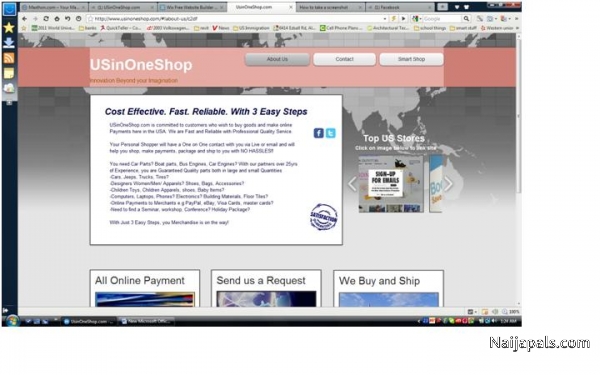Screen dimensions: 600x375
Task: Switch to the Wix Free Website Builder tab
Action: (191, 7)
